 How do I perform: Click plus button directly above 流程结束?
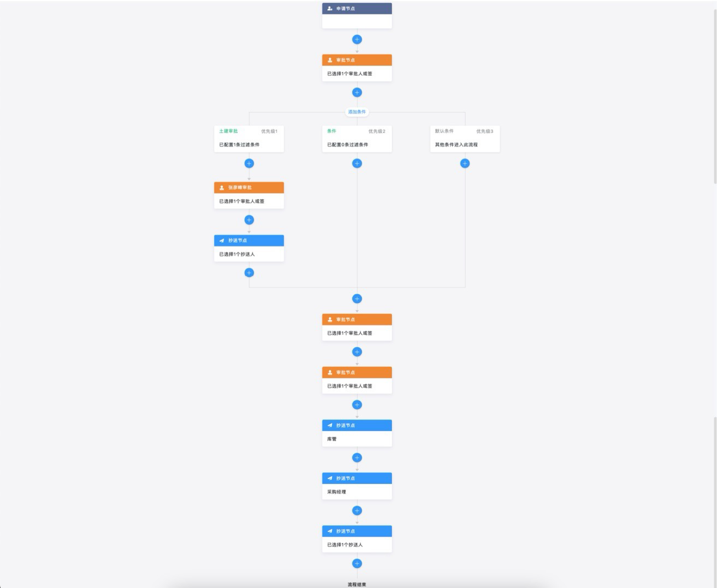click(357, 564)
